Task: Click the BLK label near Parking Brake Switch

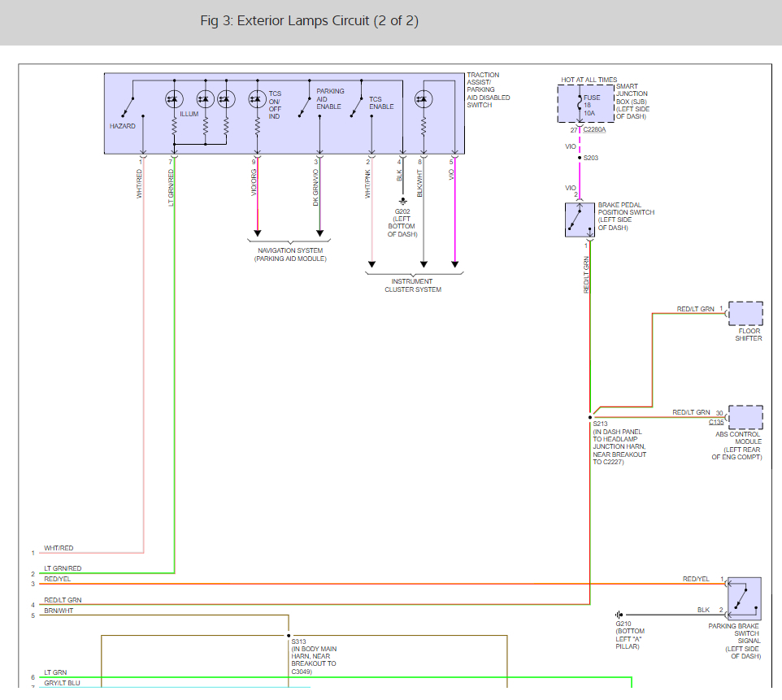Action: click(703, 611)
